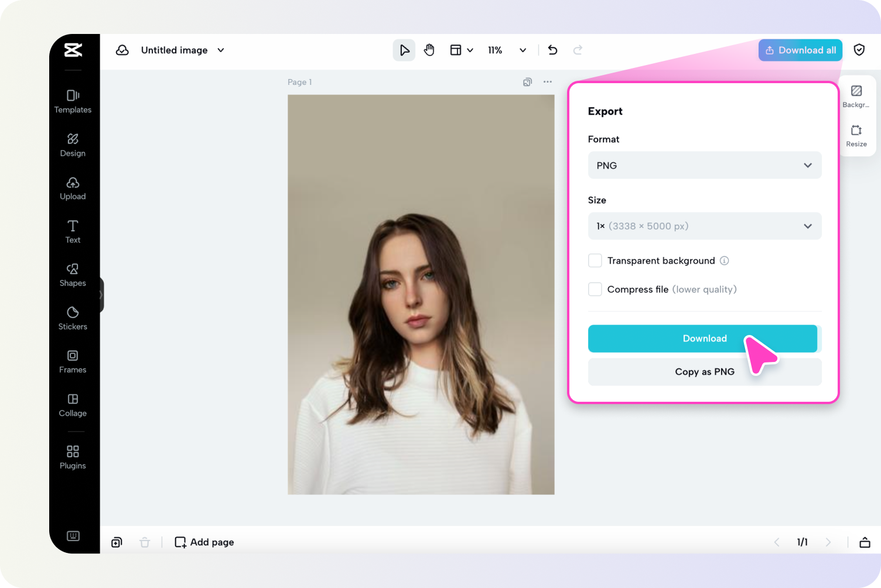Open the Format dropdown showing PNG
Viewport: 881px width, 588px height.
pyautogui.click(x=704, y=165)
